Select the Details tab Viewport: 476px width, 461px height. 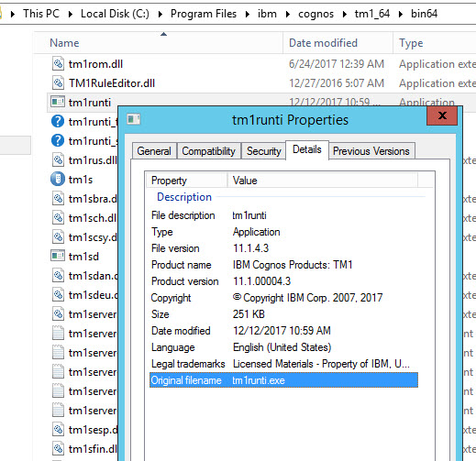tap(307, 149)
